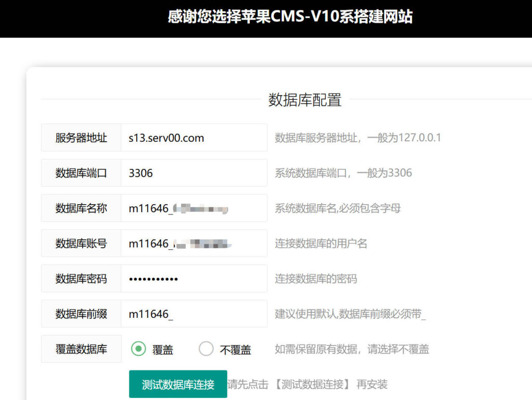The height and width of the screenshot is (400, 532).
Task: Click the 数据库前缀 field label
Action: coord(81,314)
